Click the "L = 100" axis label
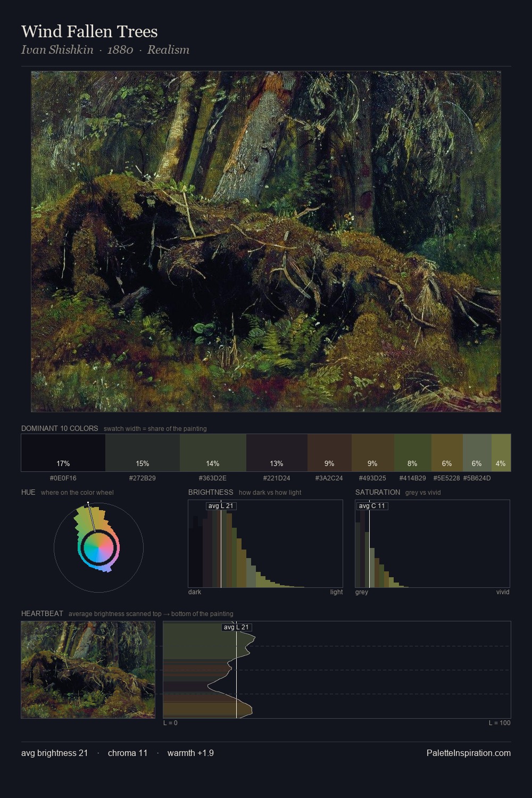This screenshot has height=798, width=532. tap(500, 723)
